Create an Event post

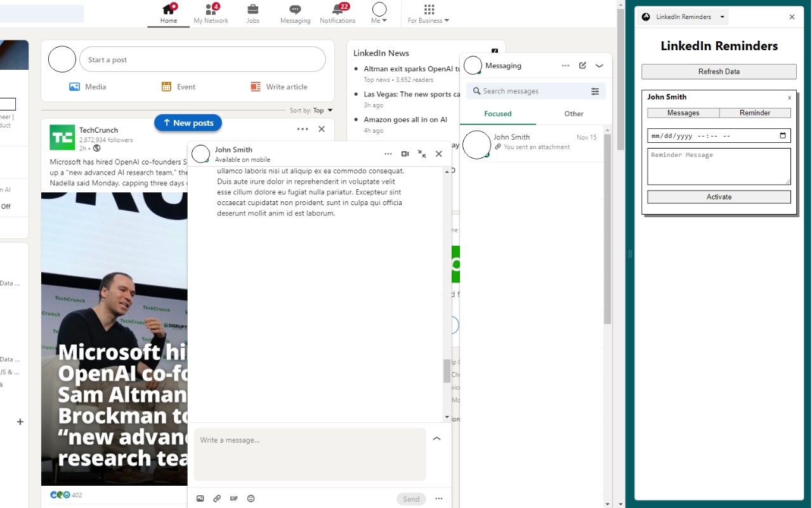tap(178, 87)
